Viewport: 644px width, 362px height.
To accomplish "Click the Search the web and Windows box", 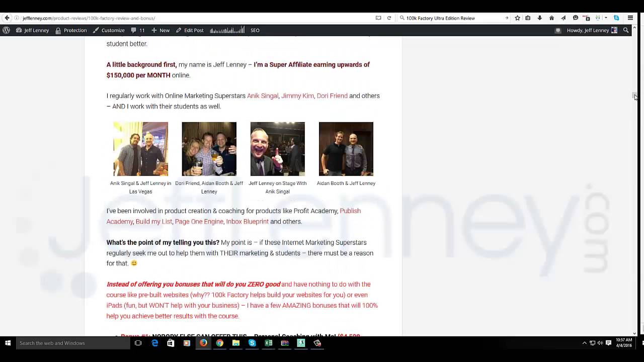I will (x=73, y=343).
